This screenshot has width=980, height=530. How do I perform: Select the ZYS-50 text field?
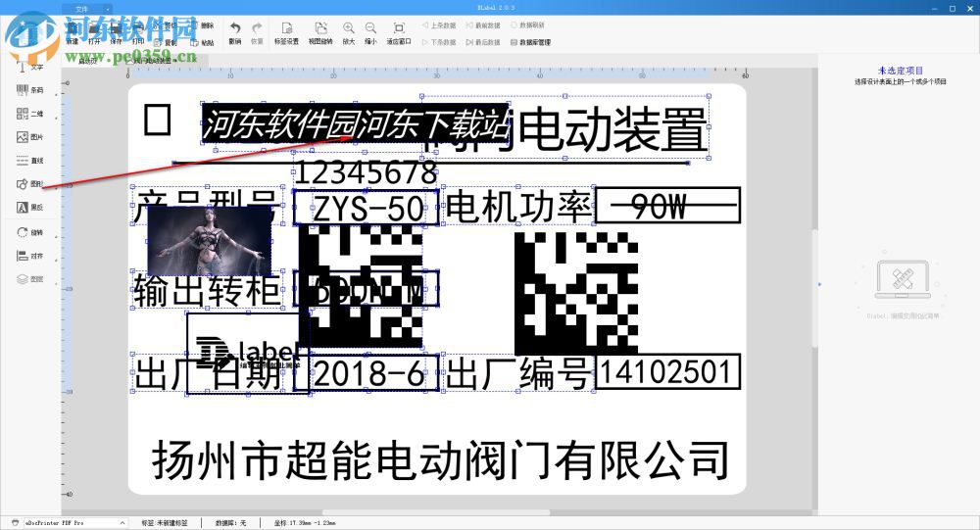pos(367,208)
